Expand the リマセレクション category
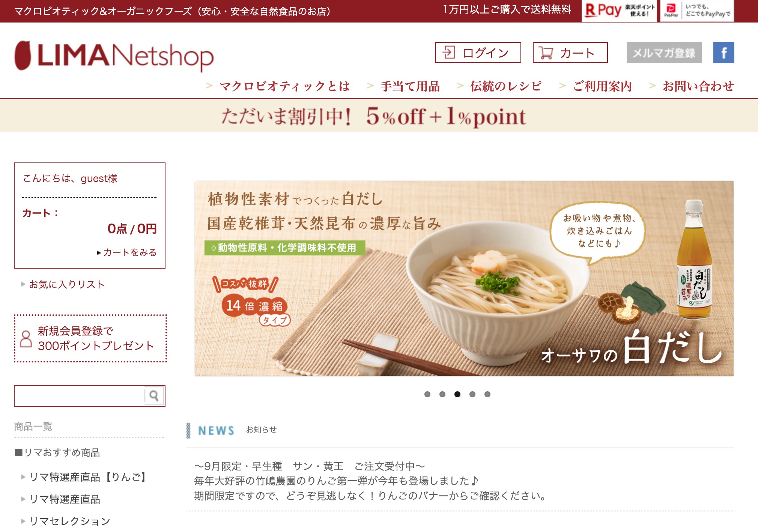Viewport: 758px width, 532px height. pos(70,521)
